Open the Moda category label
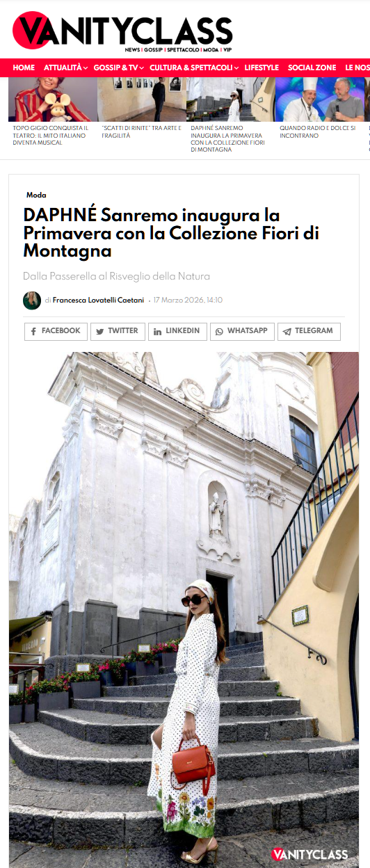 [x=36, y=195]
